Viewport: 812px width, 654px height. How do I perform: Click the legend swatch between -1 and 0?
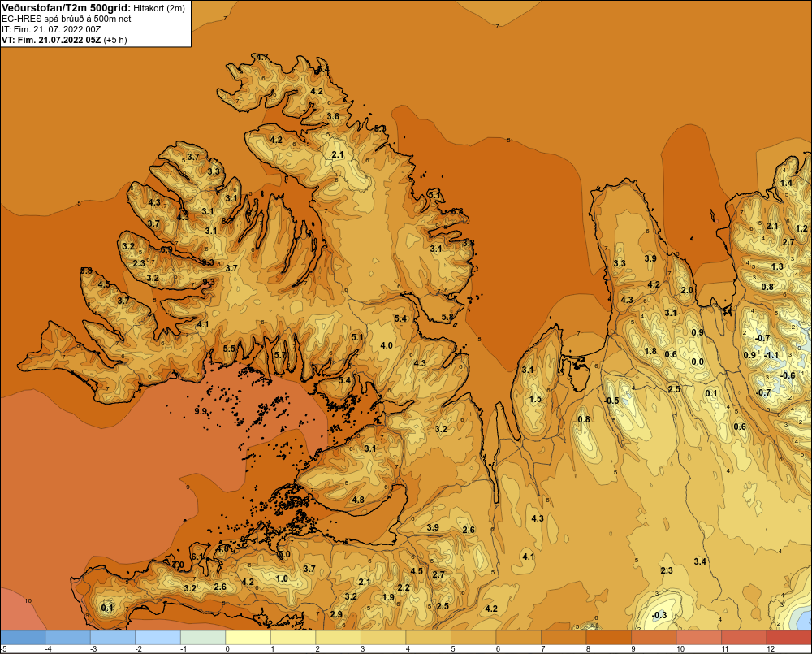pos(203,638)
